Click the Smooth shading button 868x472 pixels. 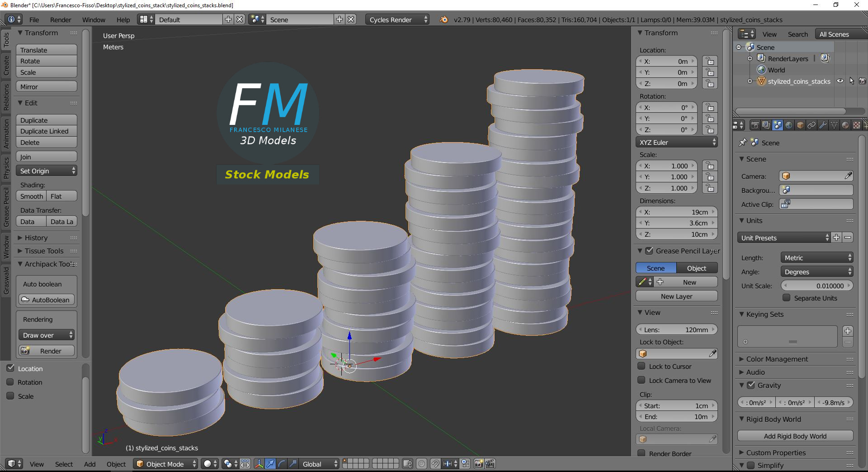[31, 196]
